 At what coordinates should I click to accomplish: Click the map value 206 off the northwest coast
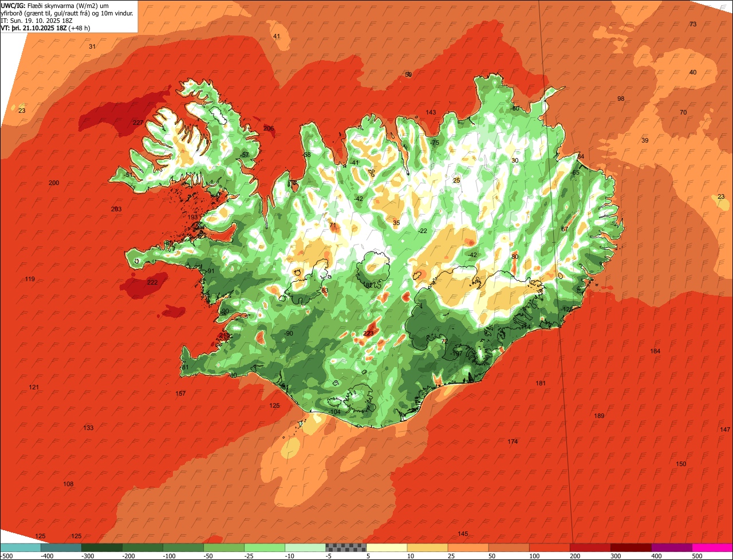[269, 128]
